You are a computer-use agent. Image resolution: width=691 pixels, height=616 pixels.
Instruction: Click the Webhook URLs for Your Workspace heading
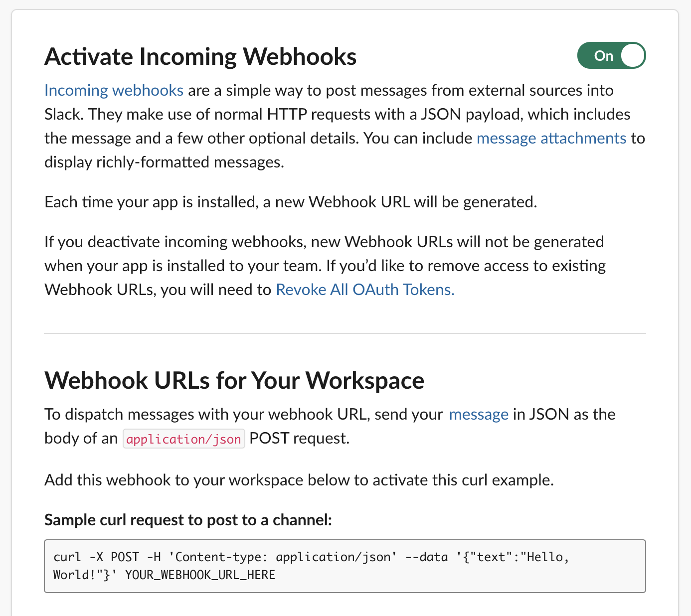click(234, 380)
